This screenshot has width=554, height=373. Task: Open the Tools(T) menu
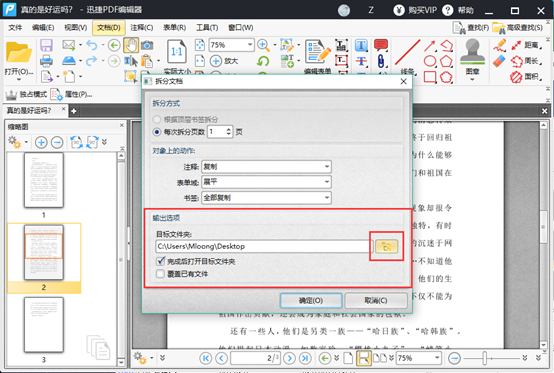(x=207, y=28)
